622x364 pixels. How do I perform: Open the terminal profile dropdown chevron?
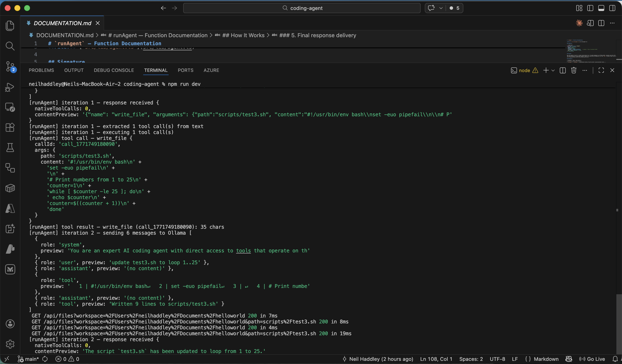[553, 70]
